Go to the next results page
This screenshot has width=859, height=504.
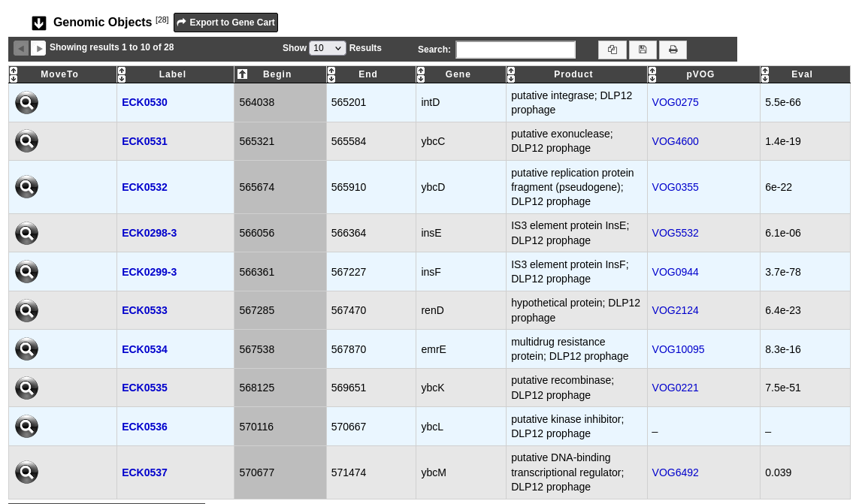click(38, 48)
